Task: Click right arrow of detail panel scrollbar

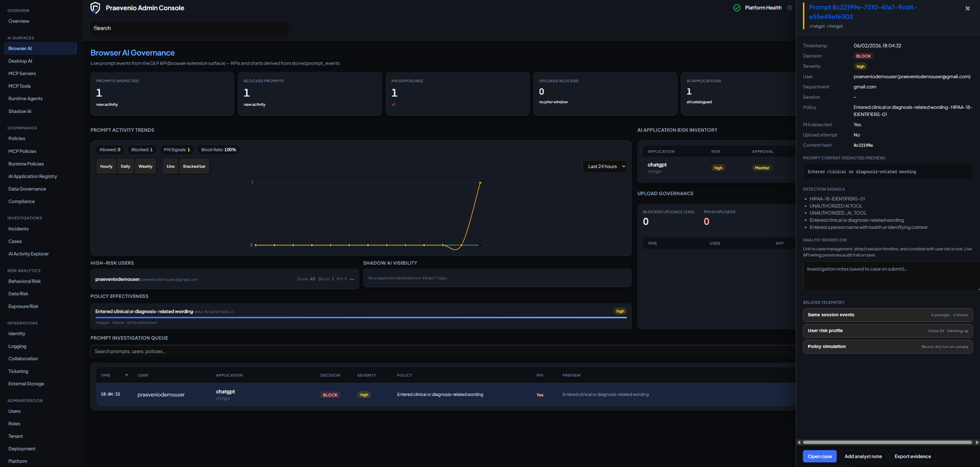Action: pos(976,442)
